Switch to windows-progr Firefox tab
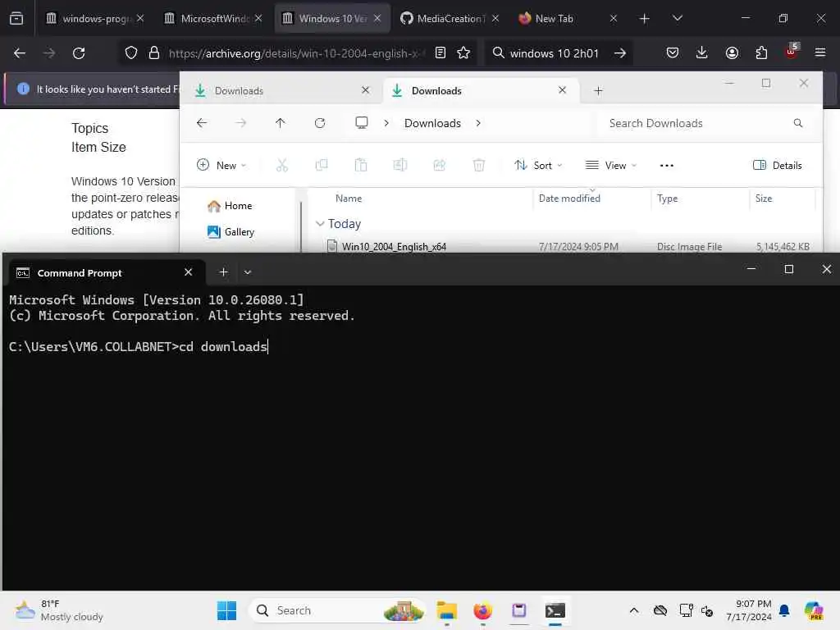The height and width of the screenshot is (630, 840). 95,18
